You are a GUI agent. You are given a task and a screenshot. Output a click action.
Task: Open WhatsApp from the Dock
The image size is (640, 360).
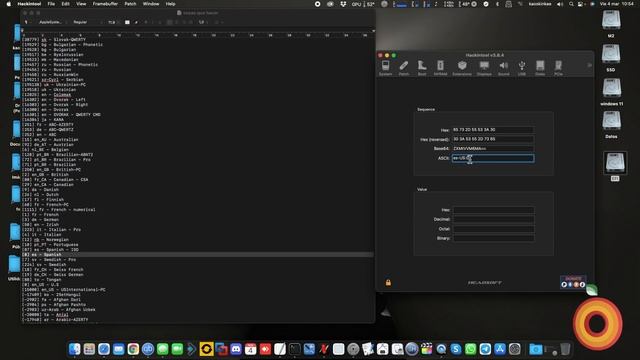[x=470, y=349]
